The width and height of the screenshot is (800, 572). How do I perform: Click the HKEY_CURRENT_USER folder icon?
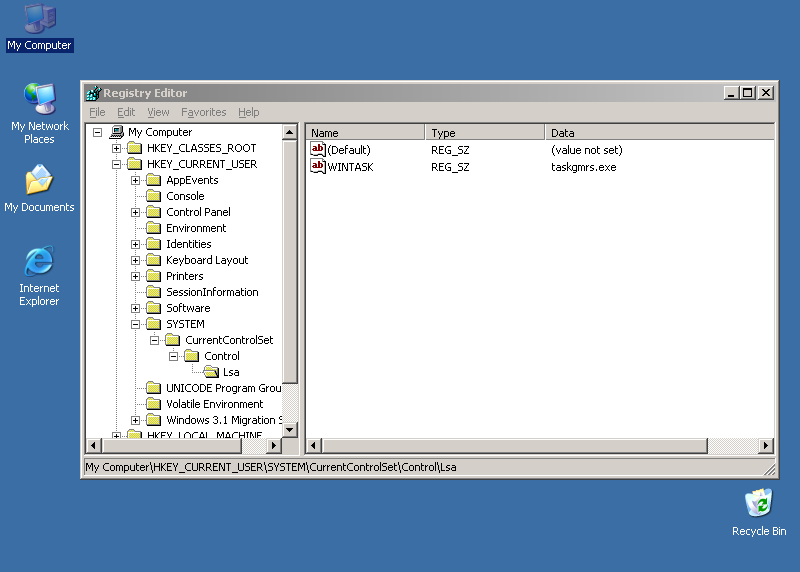[135, 164]
